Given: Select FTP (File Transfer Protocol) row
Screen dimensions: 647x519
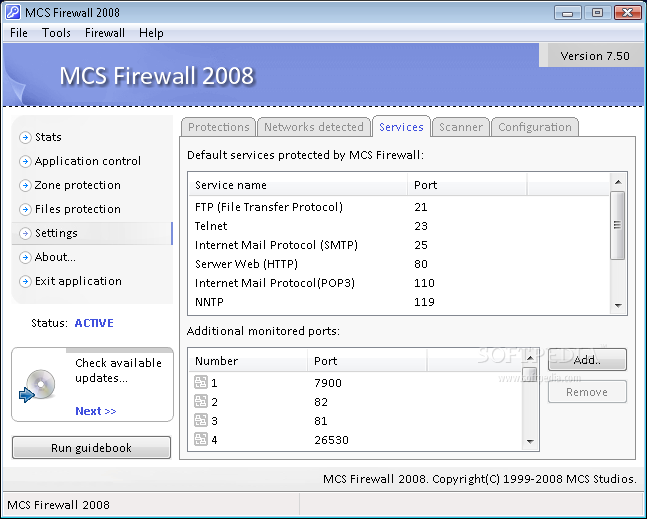Looking at the screenshot, I should click(399, 207).
